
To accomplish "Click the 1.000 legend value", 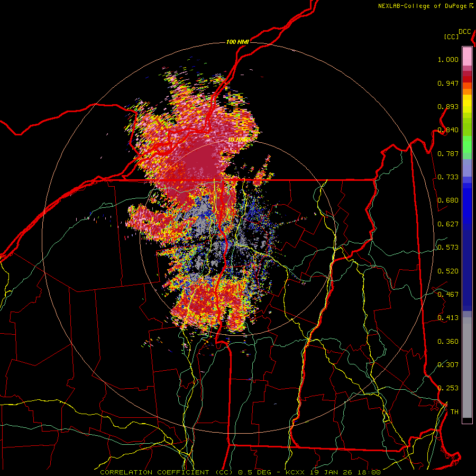I will (x=448, y=59).
